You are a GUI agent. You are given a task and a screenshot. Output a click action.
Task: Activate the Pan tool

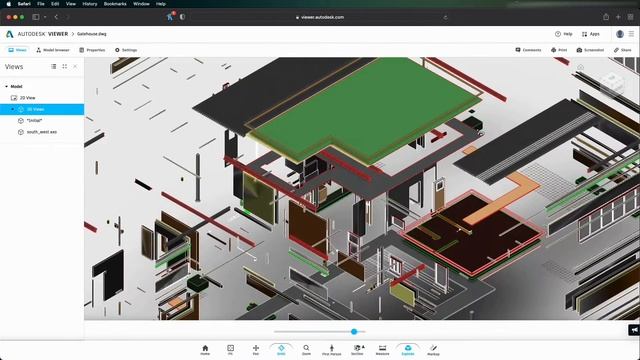tap(256, 350)
